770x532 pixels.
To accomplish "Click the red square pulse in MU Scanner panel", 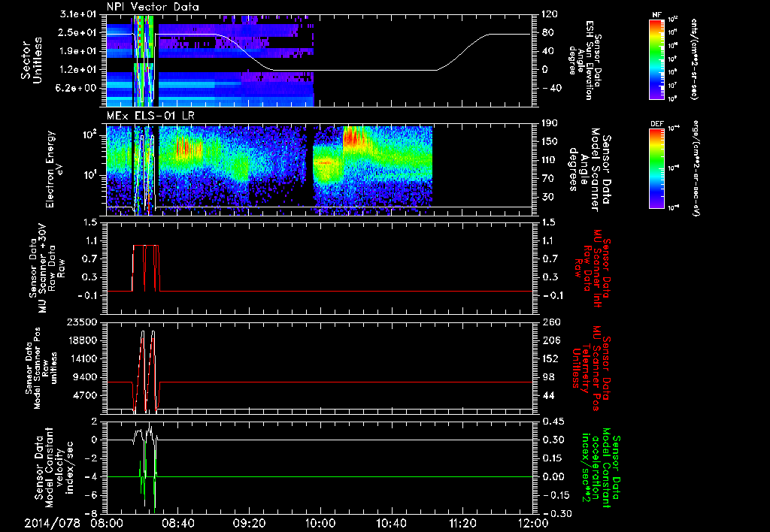I will coord(145,268).
